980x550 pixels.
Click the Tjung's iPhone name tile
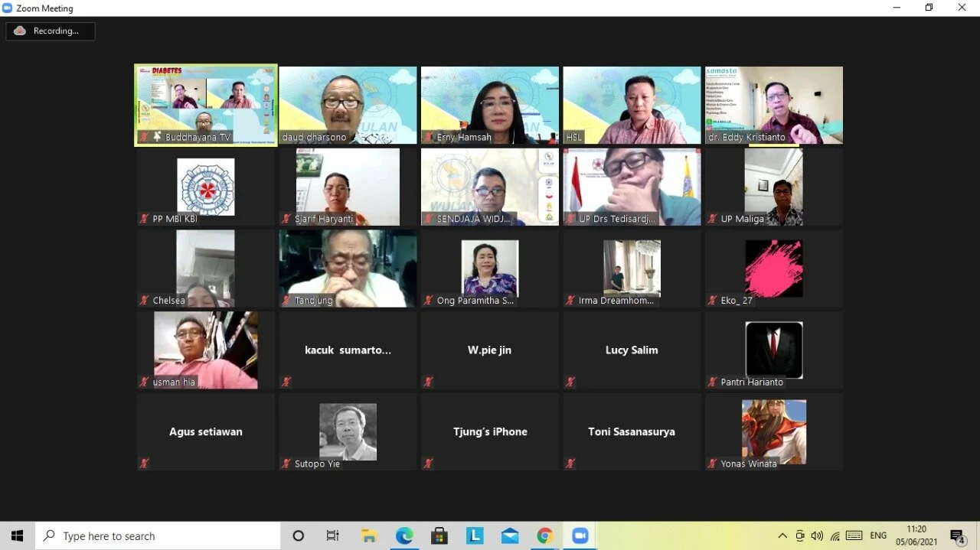click(x=490, y=431)
